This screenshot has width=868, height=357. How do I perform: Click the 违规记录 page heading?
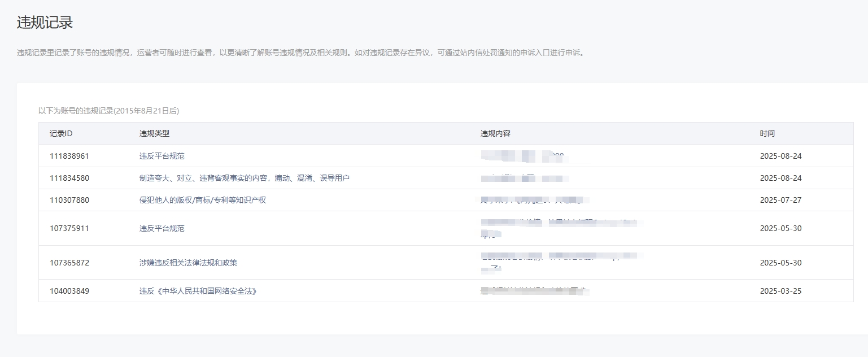(x=45, y=23)
